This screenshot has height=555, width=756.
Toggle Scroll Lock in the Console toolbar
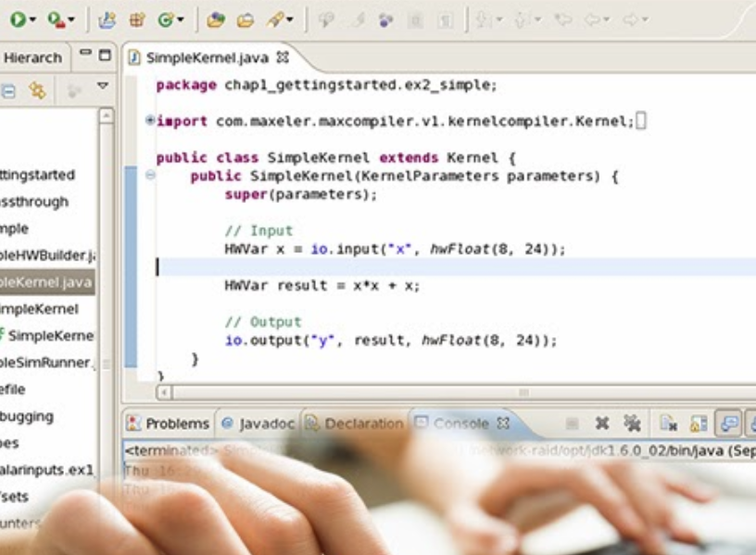pos(699,423)
